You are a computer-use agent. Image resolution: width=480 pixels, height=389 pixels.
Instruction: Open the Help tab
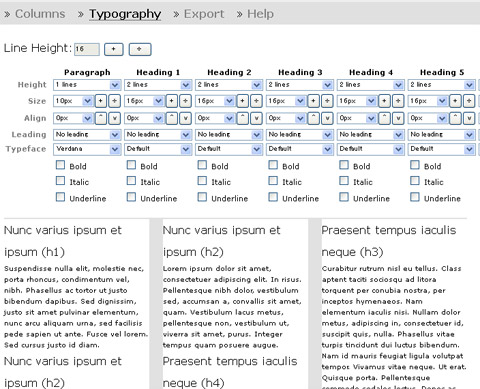point(260,14)
